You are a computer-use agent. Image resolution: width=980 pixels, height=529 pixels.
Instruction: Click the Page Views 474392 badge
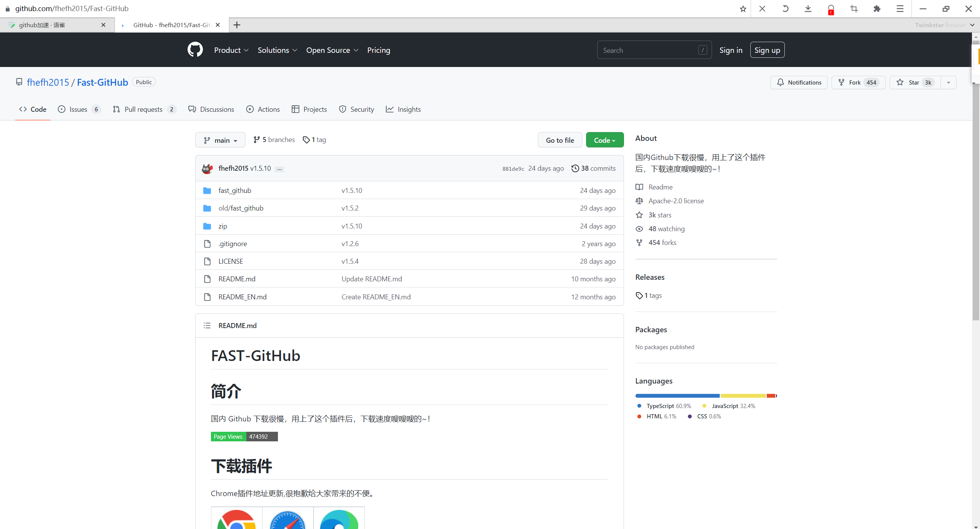(244, 436)
